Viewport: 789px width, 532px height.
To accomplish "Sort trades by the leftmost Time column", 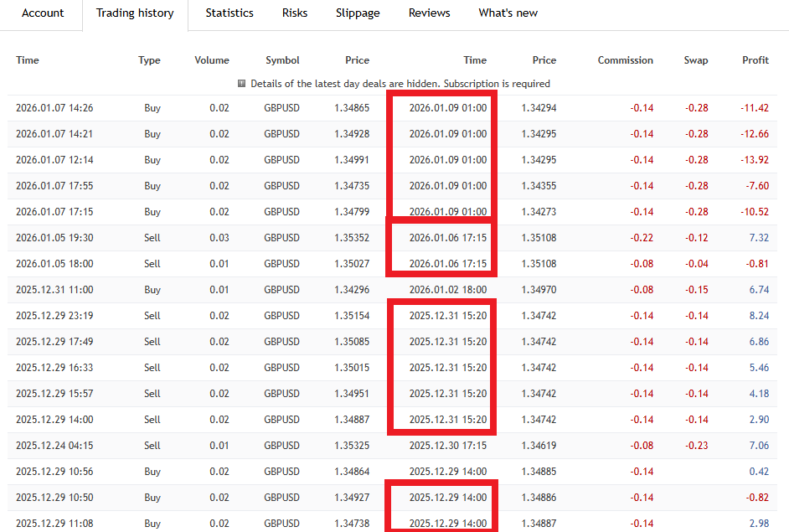I will tap(27, 59).
